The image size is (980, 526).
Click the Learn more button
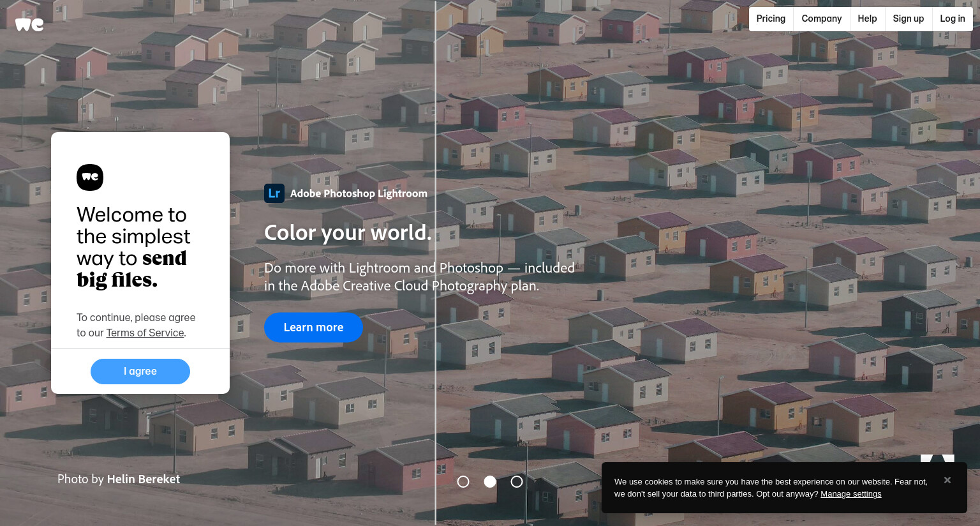click(x=313, y=327)
